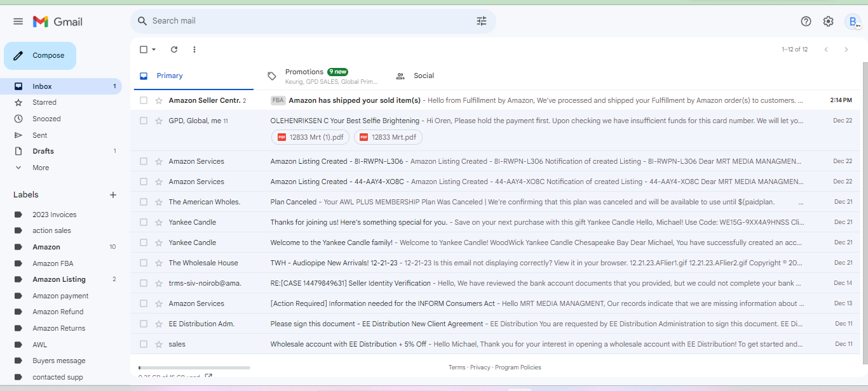
Task: Click the Gmail logo
Action: [58, 22]
